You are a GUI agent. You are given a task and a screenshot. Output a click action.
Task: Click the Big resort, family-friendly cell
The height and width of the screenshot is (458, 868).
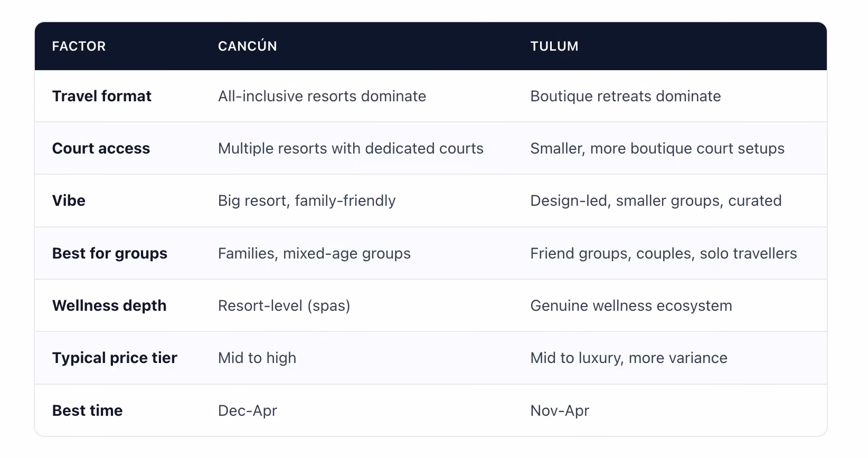click(307, 201)
